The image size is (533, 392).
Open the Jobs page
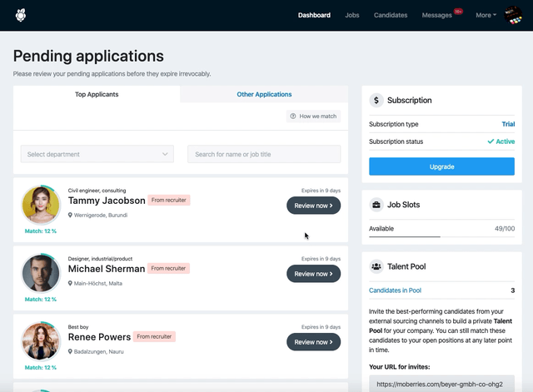tap(352, 15)
